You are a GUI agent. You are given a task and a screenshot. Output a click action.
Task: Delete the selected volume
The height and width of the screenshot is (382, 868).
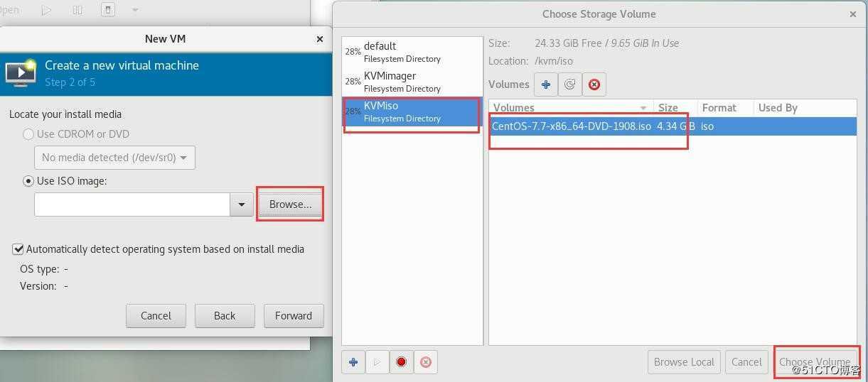coord(594,84)
